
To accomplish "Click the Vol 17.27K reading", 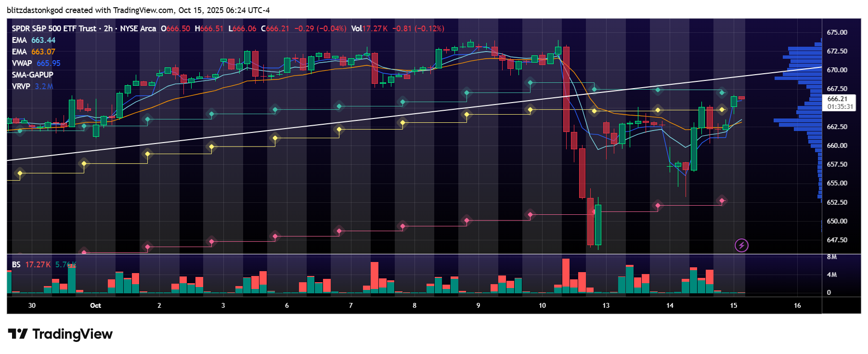I will [x=369, y=28].
